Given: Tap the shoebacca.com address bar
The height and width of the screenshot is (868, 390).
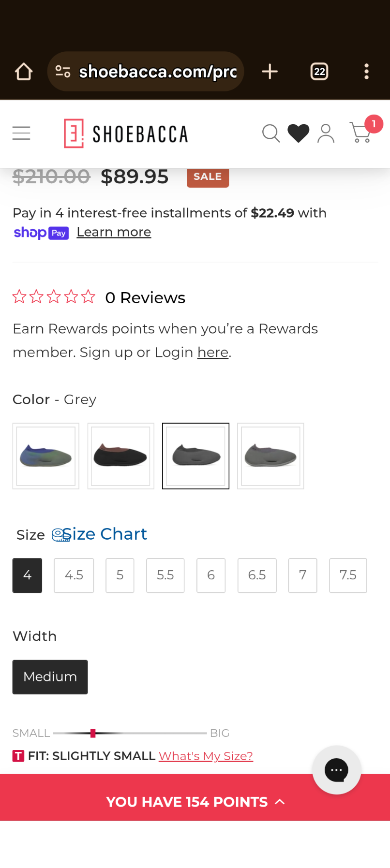Looking at the screenshot, I should [145, 72].
